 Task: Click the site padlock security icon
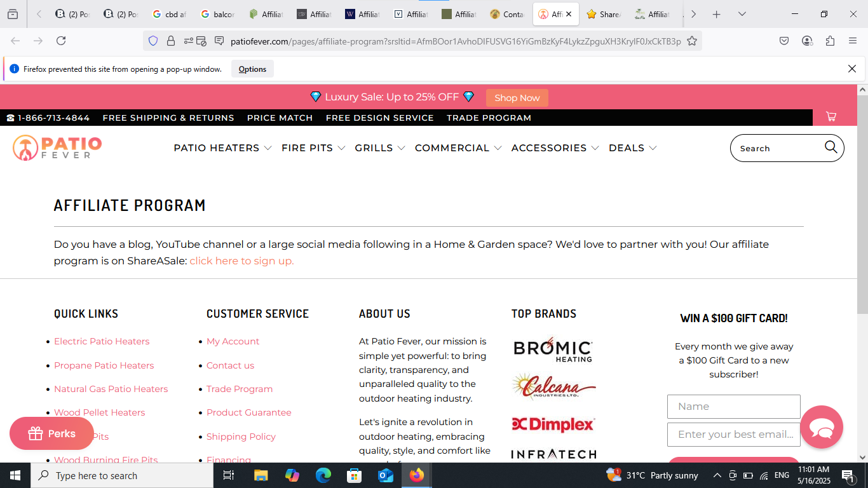pyautogui.click(x=171, y=41)
